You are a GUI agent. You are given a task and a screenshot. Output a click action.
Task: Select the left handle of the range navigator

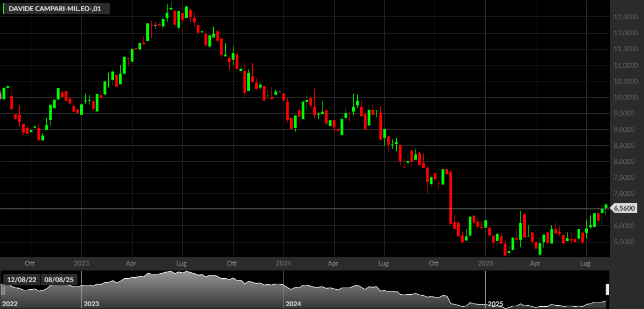(x=2, y=289)
